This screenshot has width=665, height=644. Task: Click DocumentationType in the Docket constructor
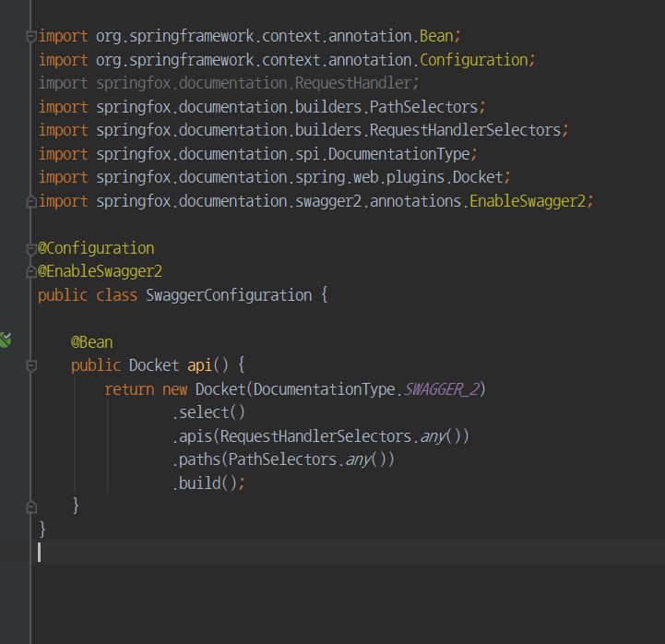[325, 389]
